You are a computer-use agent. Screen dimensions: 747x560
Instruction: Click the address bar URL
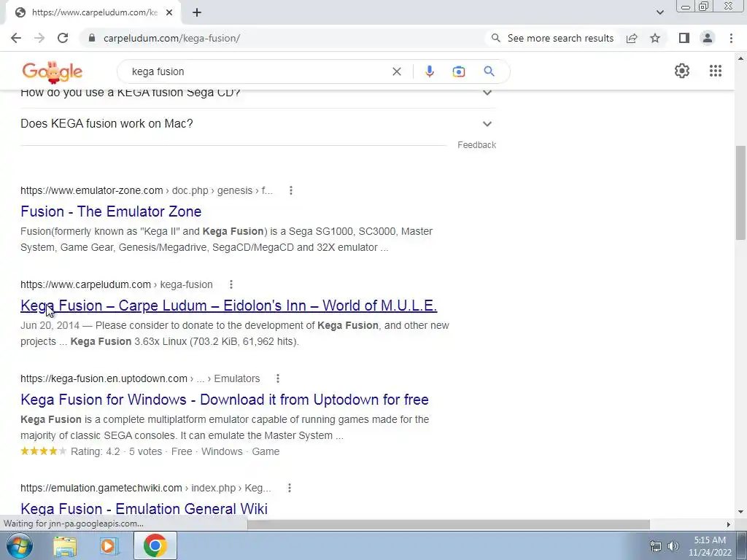point(171,38)
